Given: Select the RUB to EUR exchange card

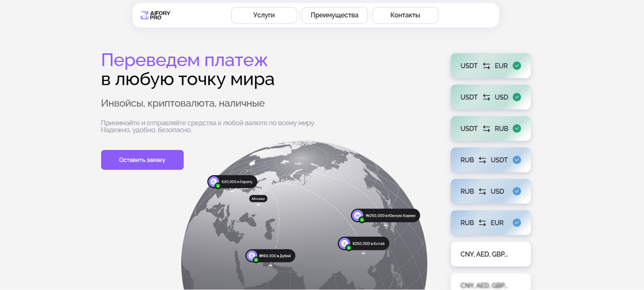Looking at the screenshot, I should (491, 223).
